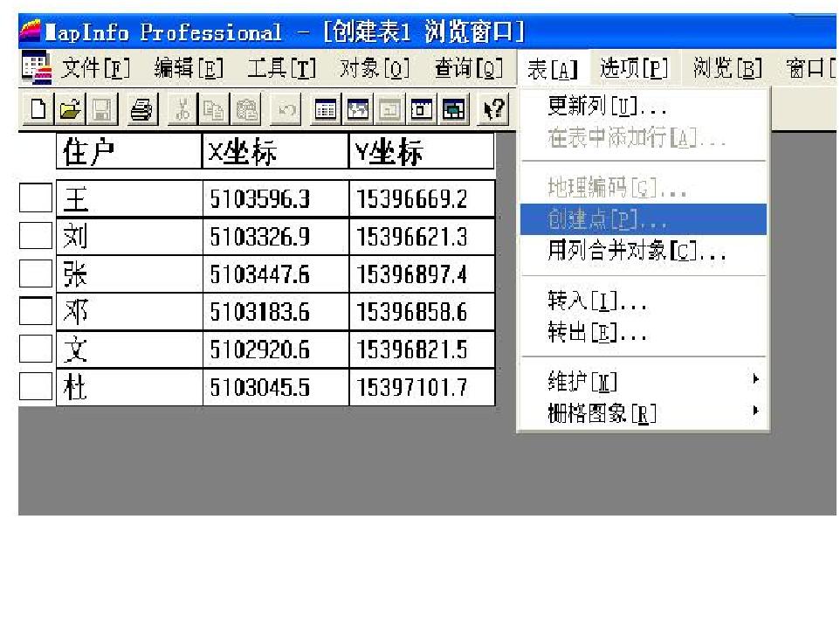The image size is (840, 623).
Task: Click the New Redistricter window icon
Action: (x=454, y=109)
